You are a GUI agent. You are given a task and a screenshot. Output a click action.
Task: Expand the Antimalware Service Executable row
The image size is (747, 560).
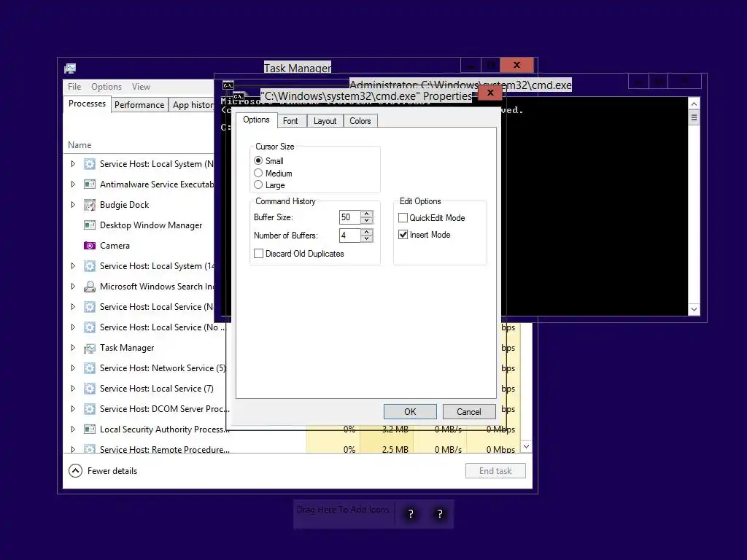(73, 184)
